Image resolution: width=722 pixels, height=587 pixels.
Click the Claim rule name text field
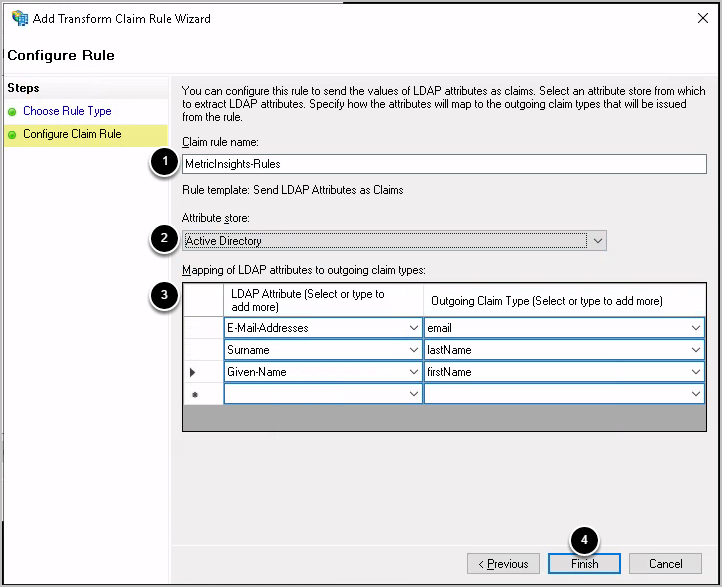443,164
